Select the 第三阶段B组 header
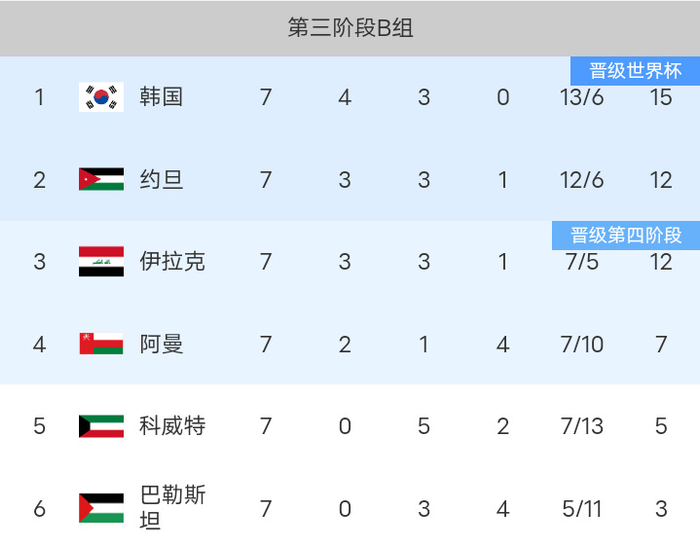Screen dimensions: 700x547 (350, 28)
